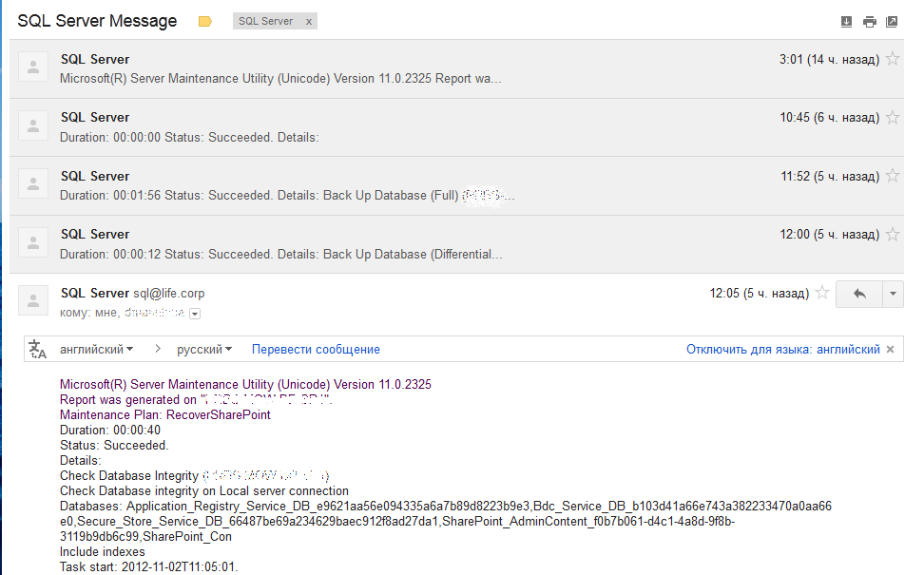
Task: Click the Task start: 2012-11-02T11:05:01 line
Action: click(x=148, y=566)
